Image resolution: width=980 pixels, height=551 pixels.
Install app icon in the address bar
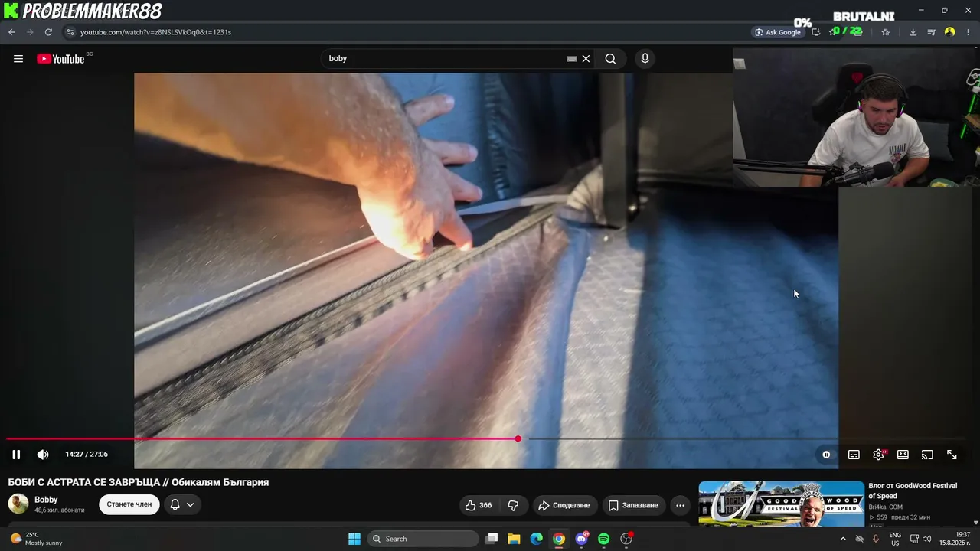[816, 32]
